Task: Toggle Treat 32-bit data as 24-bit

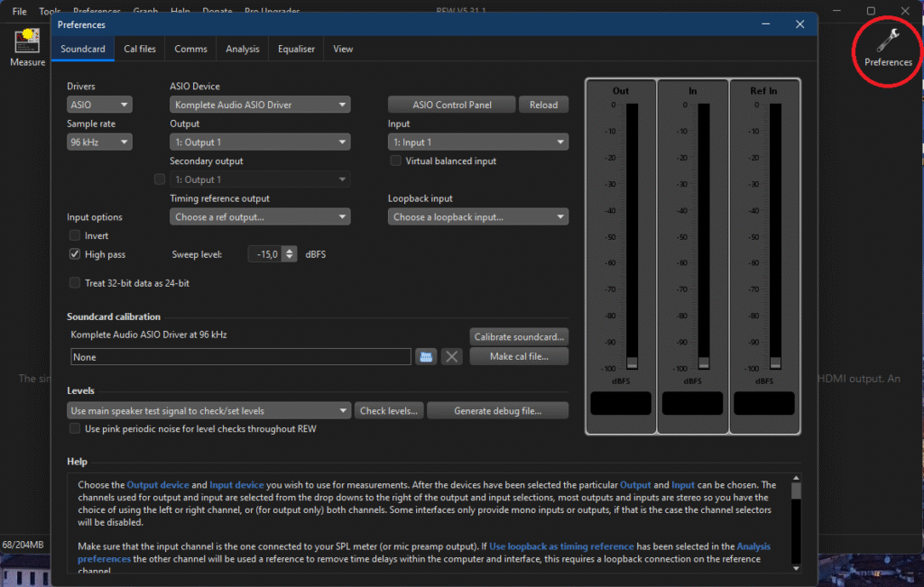Action: click(76, 283)
